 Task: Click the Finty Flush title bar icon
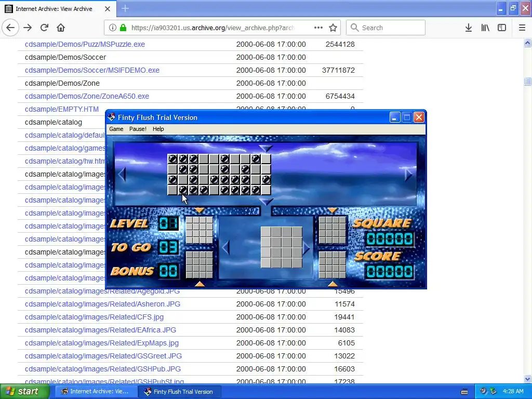click(x=112, y=117)
